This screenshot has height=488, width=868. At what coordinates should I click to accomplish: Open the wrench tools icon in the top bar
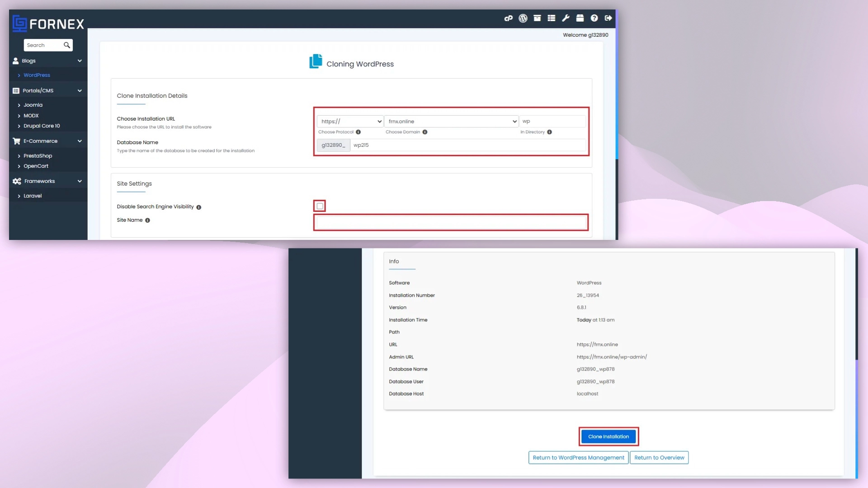tap(565, 18)
